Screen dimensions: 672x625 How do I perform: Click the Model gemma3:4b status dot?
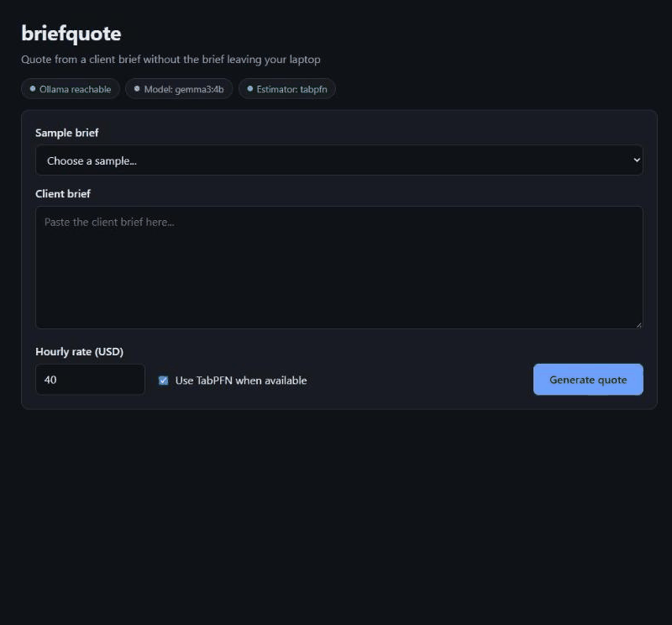click(137, 89)
